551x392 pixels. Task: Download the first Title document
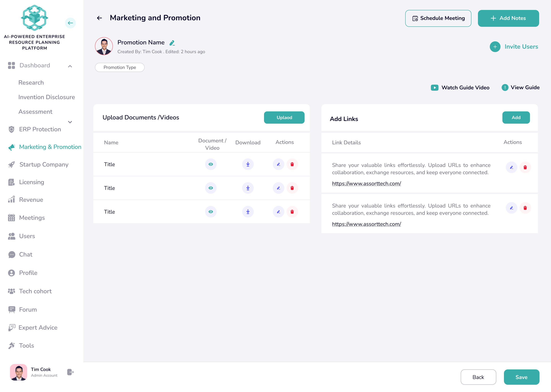coord(248,164)
